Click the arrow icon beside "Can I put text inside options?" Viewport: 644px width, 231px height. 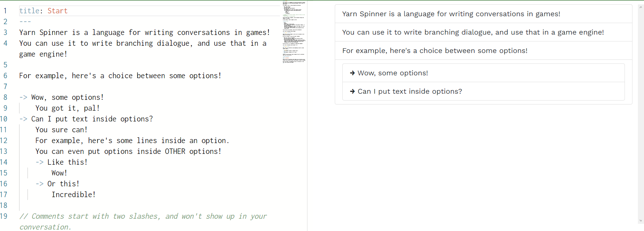click(352, 91)
